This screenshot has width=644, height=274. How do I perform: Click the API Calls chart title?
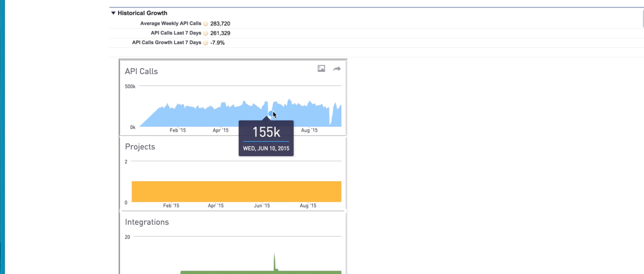click(x=141, y=71)
